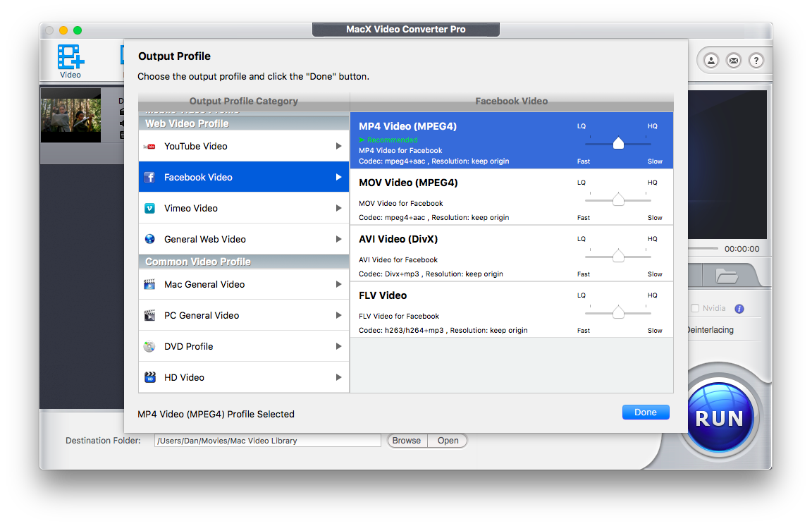
Task: Expand YouTube Video category arrow
Action: click(338, 146)
